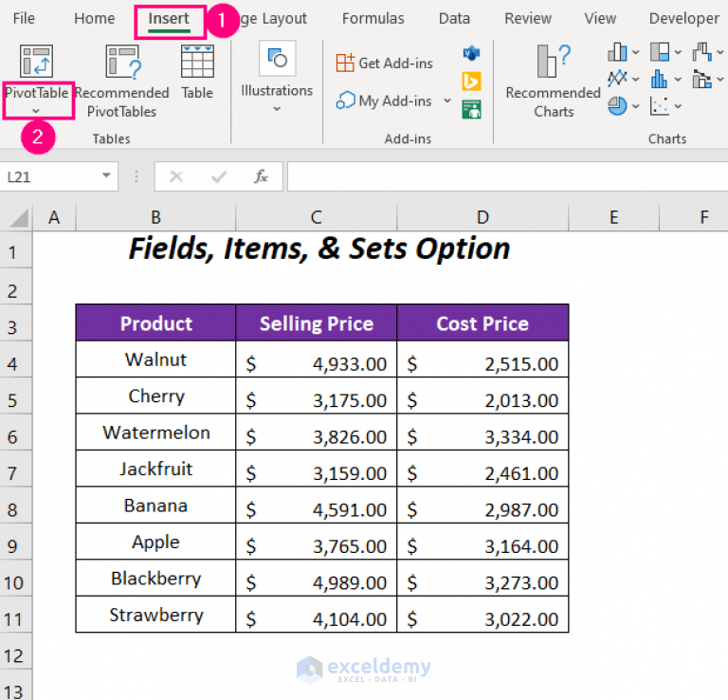Select the Product header cell

tap(155, 323)
